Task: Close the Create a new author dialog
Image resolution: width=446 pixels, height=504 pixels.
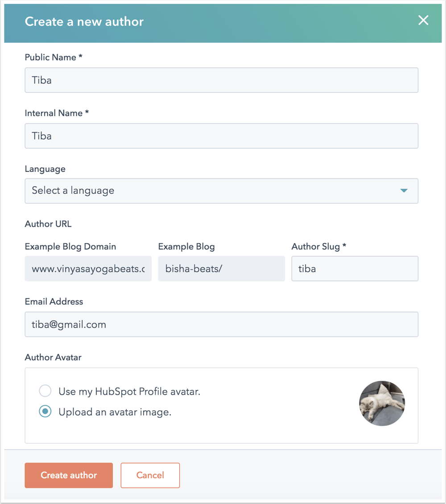Action: coord(423,20)
